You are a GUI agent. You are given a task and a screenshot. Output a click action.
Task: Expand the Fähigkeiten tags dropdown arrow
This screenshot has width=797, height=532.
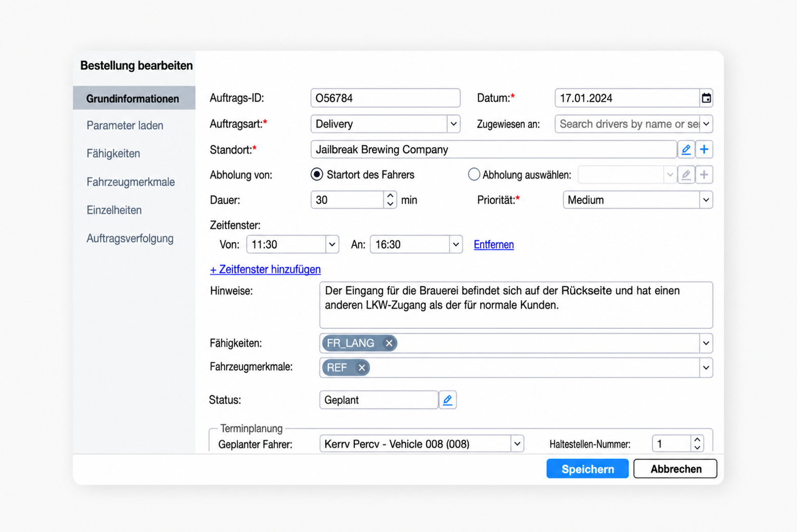point(706,343)
